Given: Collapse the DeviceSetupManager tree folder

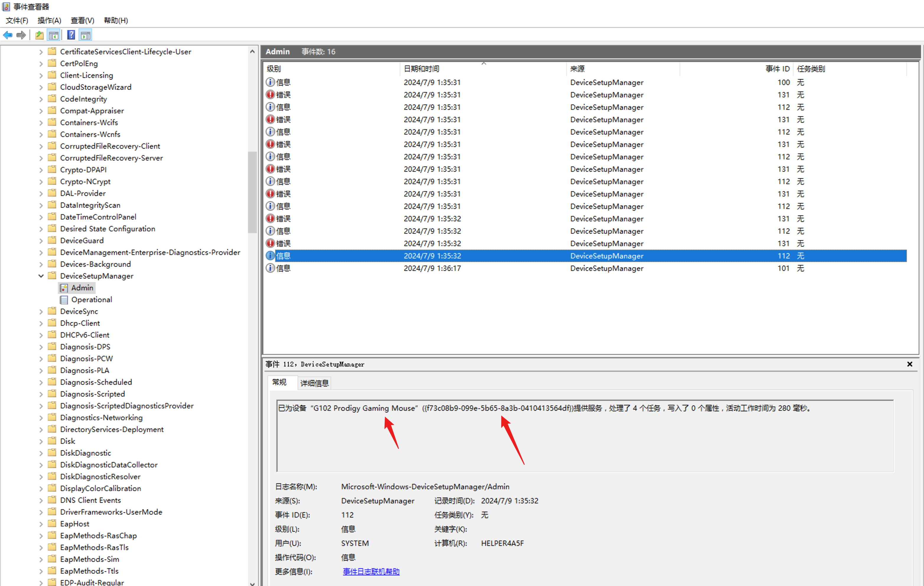Looking at the screenshot, I should pos(41,276).
